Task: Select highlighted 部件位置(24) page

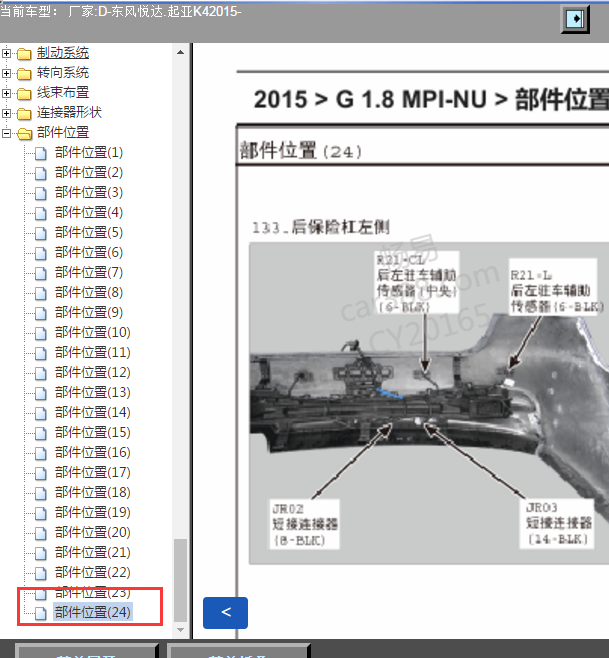Action: click(x=92, y=612)
